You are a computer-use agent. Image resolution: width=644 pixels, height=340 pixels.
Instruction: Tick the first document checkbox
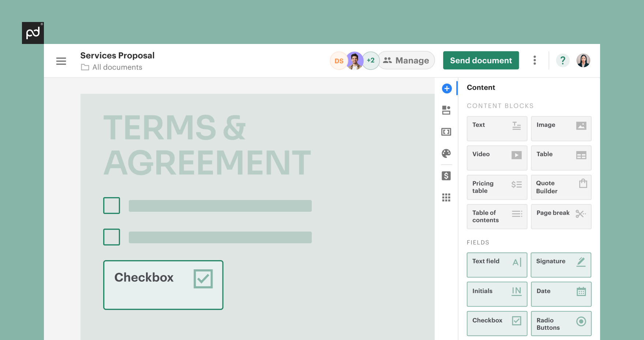coord(112,206)
